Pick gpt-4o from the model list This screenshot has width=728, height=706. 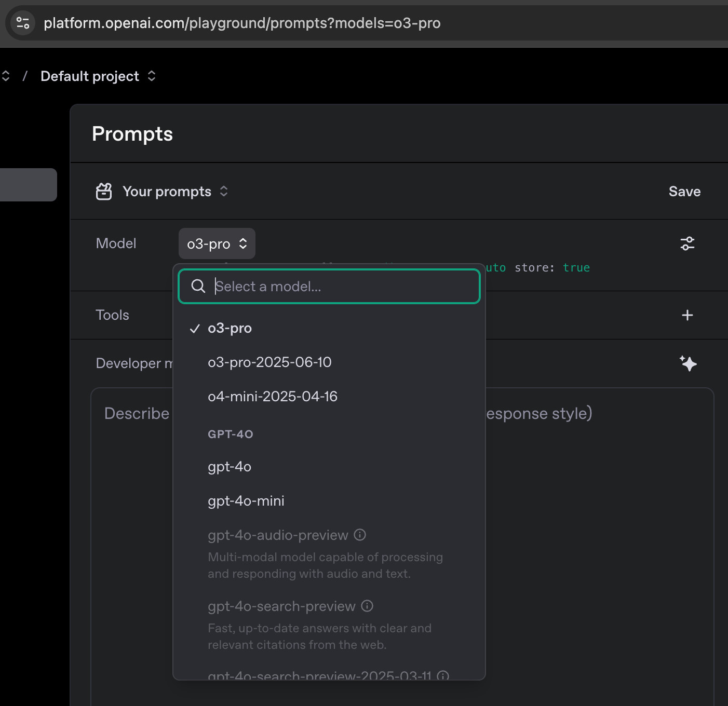point(329,467)
